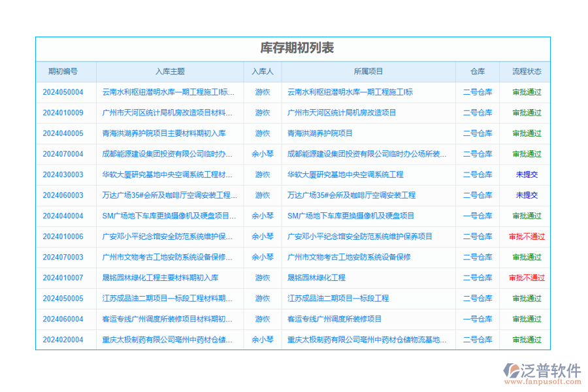588x392 pixels.
Task: 查看 2024060004 行的「审批通过」状态
Action: (527, 319)
